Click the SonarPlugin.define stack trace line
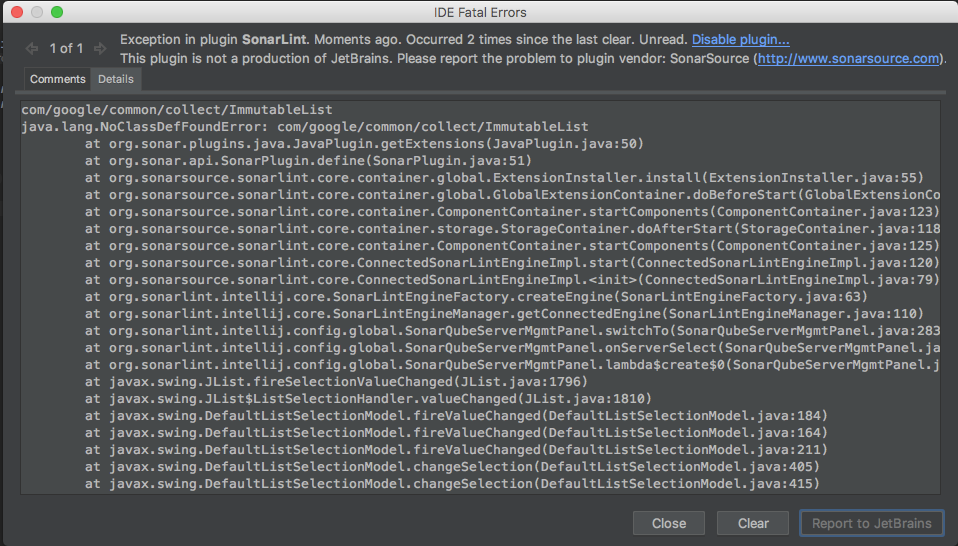Viewport: 958px width, 546px height. tap(309, 161)
